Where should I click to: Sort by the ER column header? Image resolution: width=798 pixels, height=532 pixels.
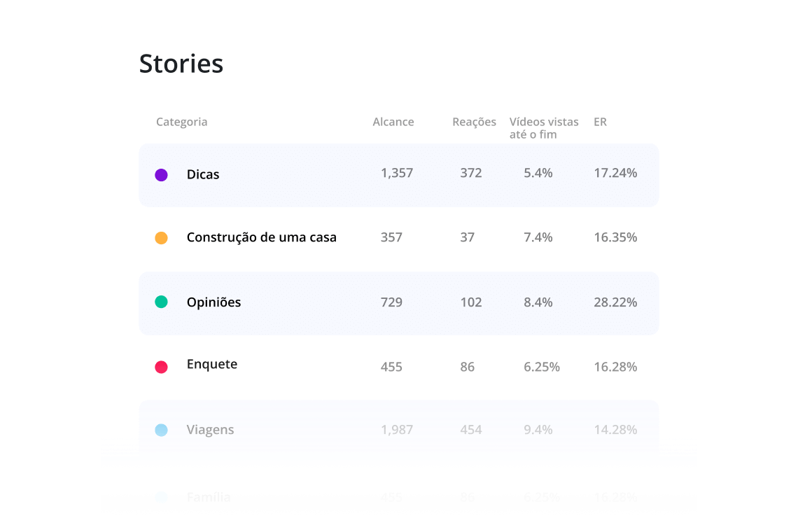click(600, 121)
